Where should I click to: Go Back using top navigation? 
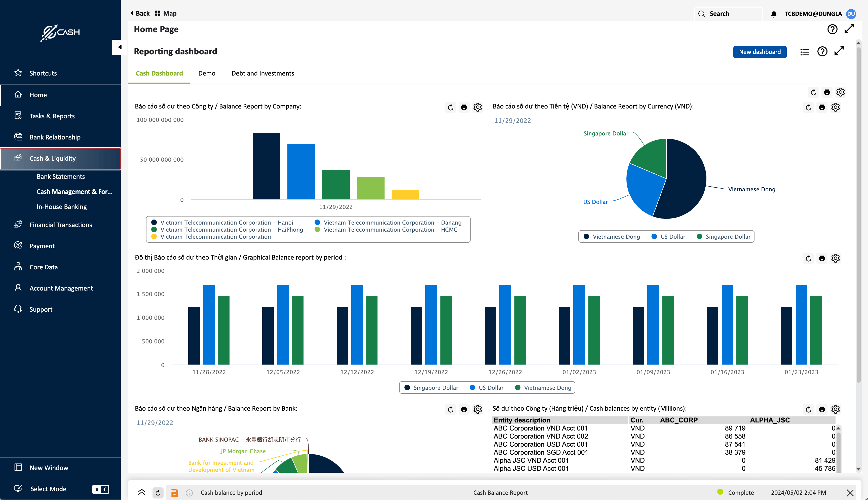pos(140,13)
